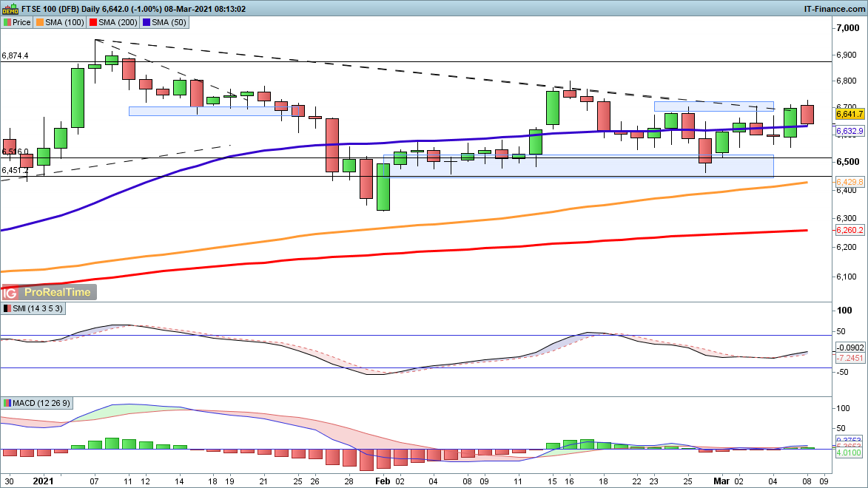
Task: Select the 6,874.4 horizontal resistance line label
Action: click(x=17, y=55)
